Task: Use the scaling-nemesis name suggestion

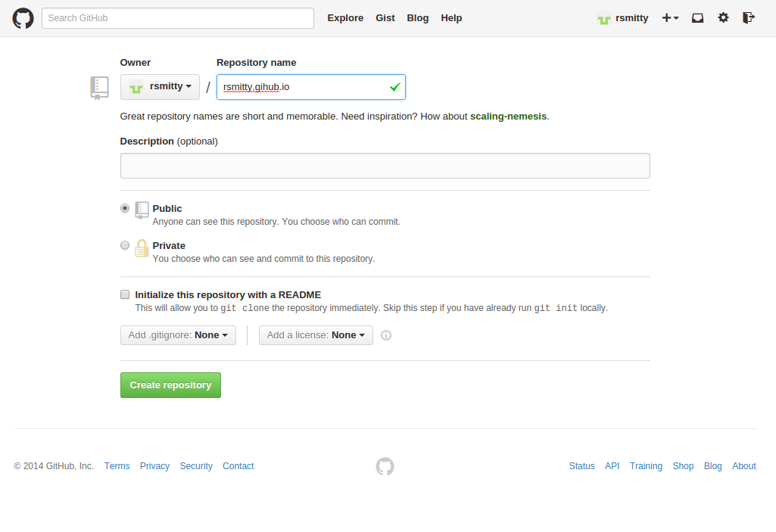Action: point(508,117)
